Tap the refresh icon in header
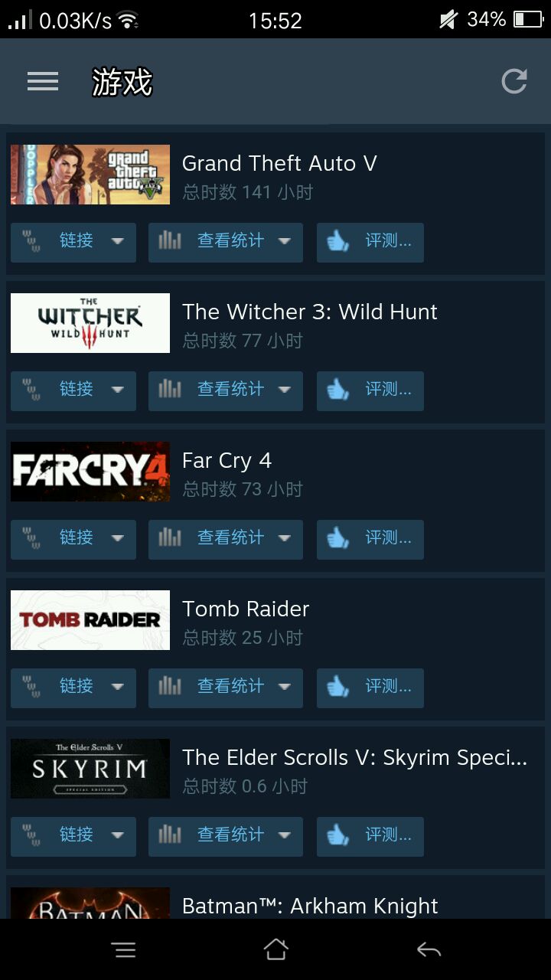The width and height of the screenshot is (551, 980). coord(514,81)
